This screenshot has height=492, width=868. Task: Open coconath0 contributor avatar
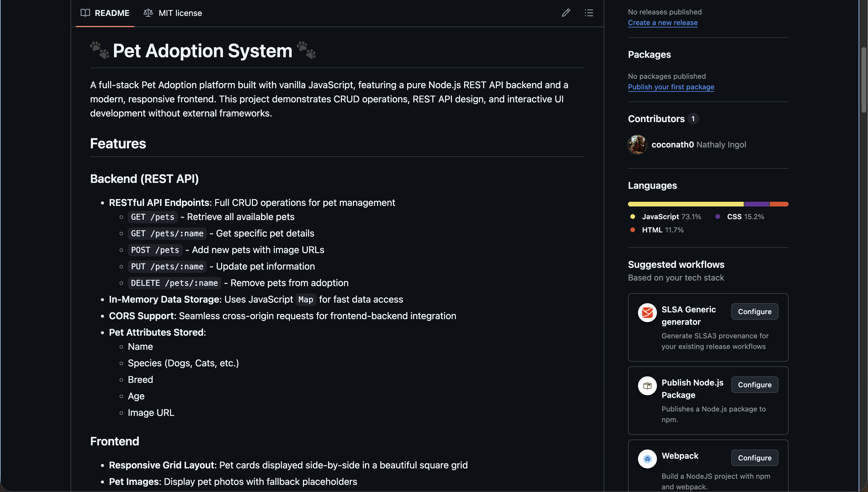[637, 145]
